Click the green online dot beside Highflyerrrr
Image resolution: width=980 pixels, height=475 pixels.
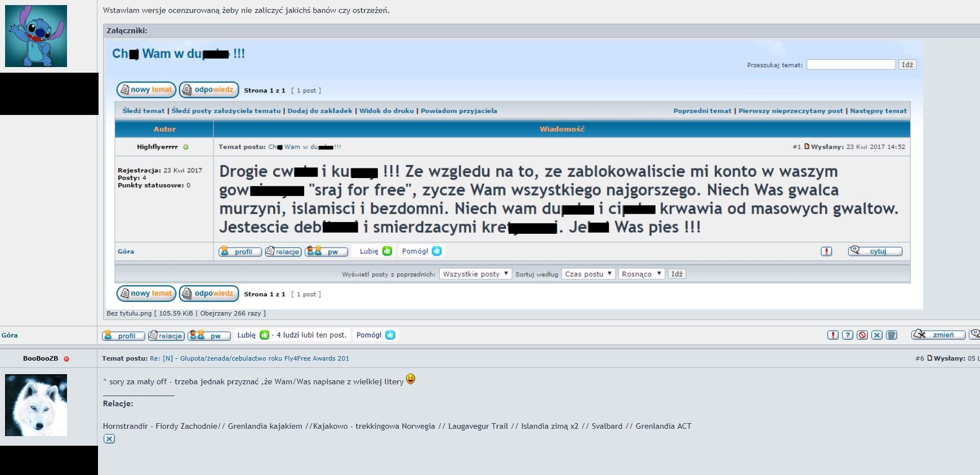pos(186,147)
